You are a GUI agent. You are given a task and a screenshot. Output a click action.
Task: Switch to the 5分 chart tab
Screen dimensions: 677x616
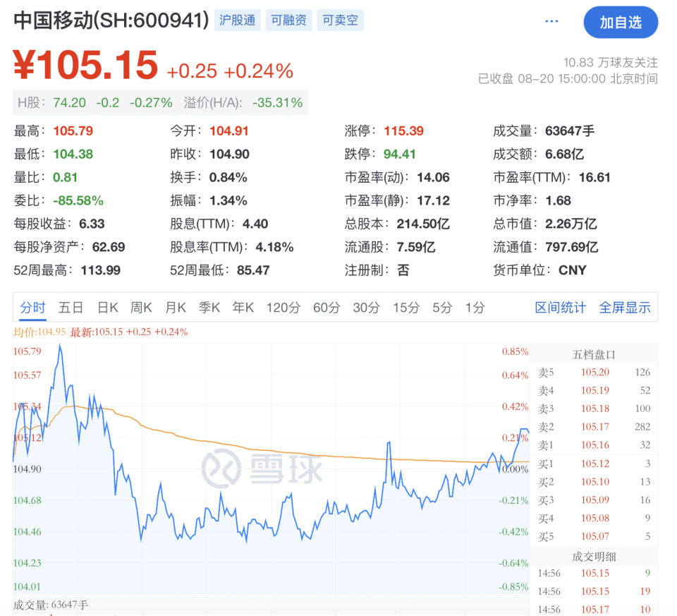coord(442,308)
